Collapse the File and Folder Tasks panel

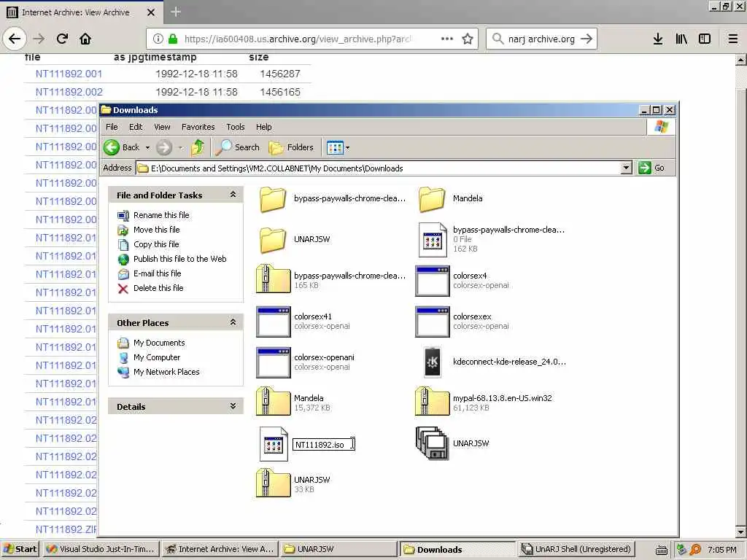coord(233,194)
